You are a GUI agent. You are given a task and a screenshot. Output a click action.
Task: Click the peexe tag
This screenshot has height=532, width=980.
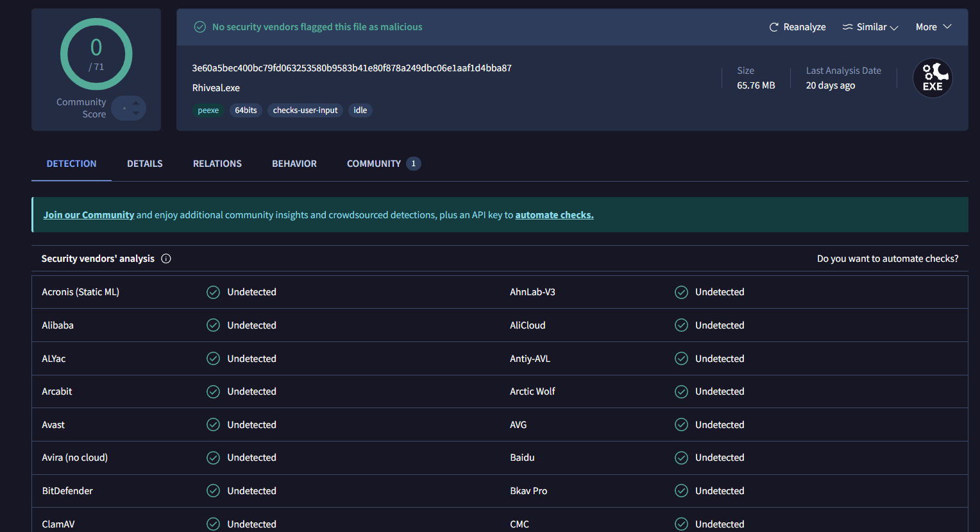pos(208,110)
